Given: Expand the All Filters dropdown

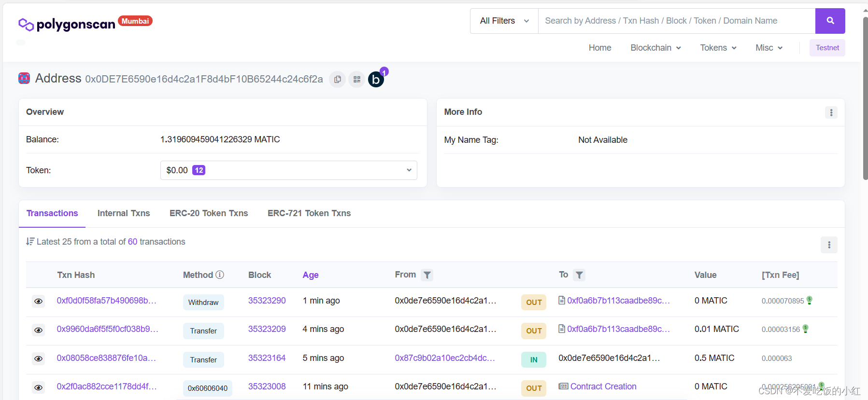Looking at the screenshot, I should coord(504,21).
